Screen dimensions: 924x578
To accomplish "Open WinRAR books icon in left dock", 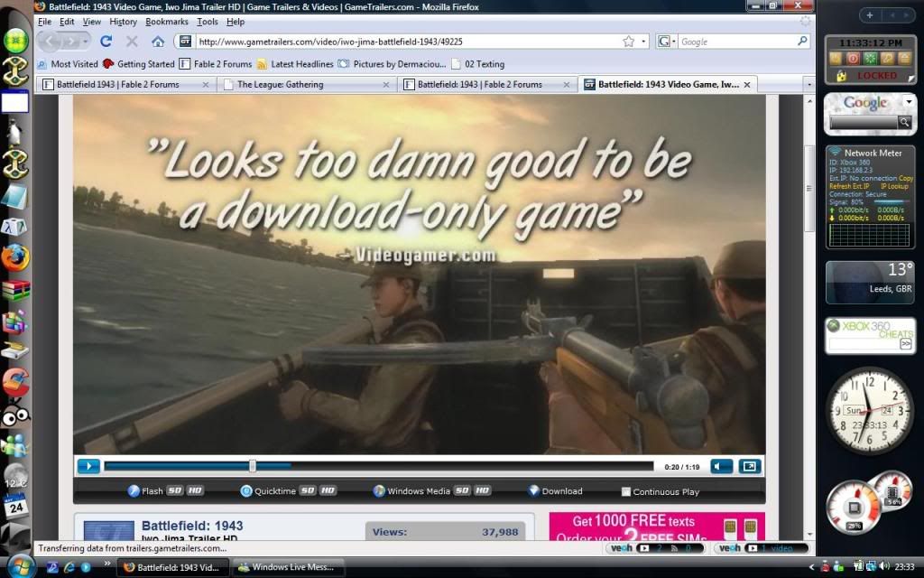I will coord(16,290).
